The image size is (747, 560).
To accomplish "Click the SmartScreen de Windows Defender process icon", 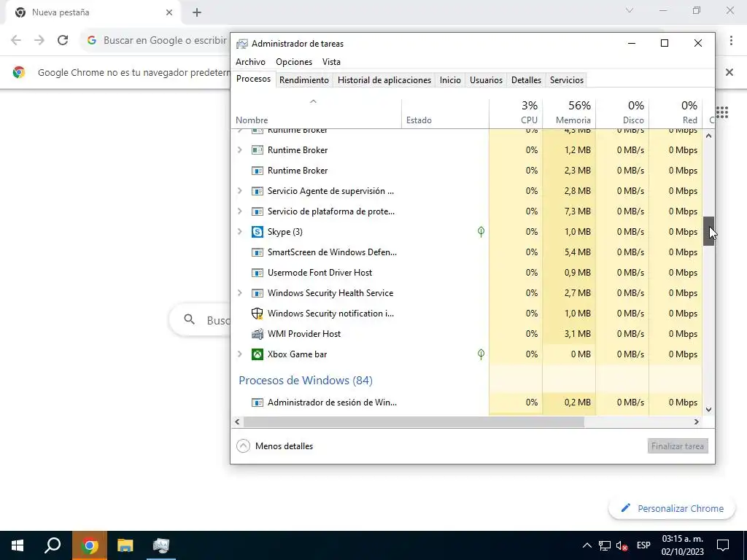I will tap(258, 252).
